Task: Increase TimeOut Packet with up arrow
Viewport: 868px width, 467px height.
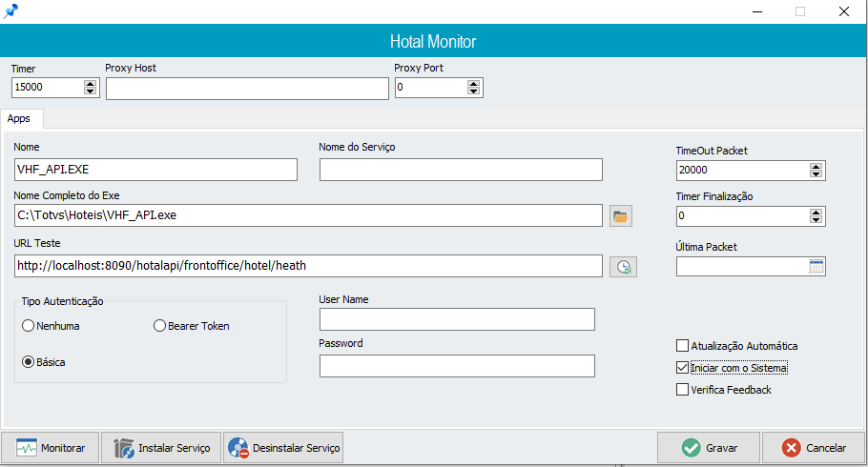Action: pos(816,167)
